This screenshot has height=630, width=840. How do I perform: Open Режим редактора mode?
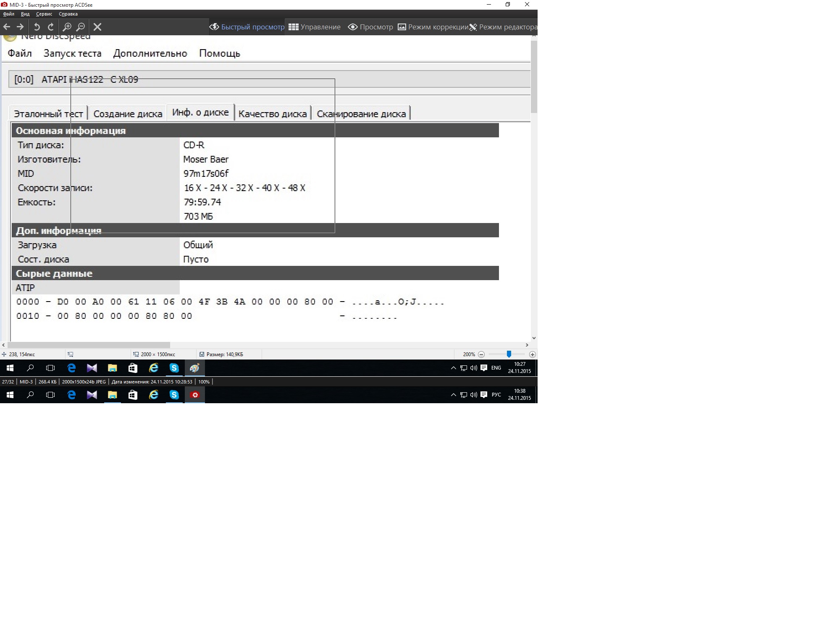point(503,27)
